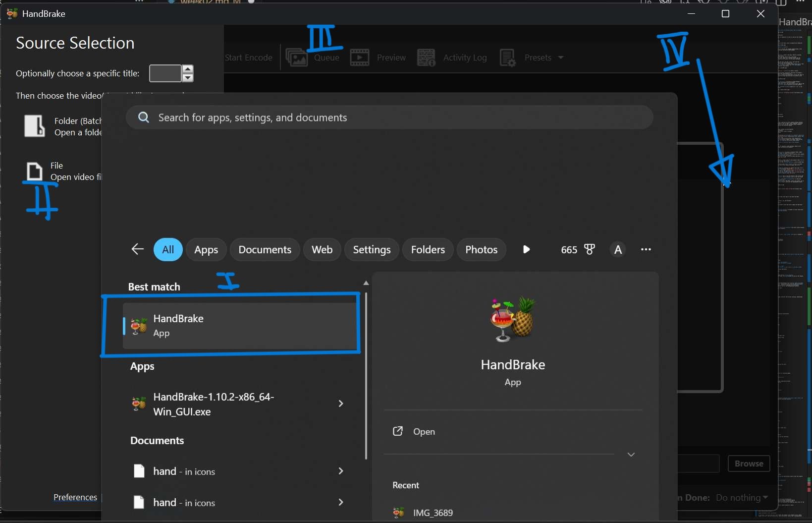Click the Preview film icon in toolbar
Image resolution: width=812 pixels, height=523 pixels.
click(360, 58)
